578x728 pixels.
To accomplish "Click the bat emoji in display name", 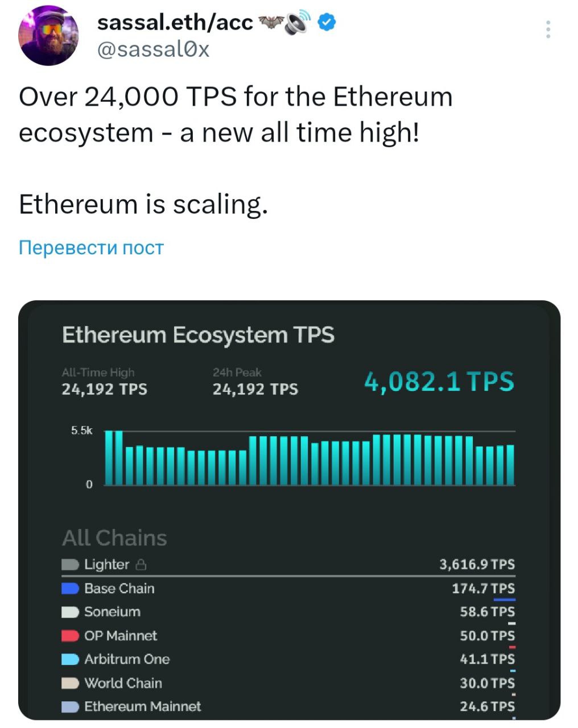I will [271, 23].
